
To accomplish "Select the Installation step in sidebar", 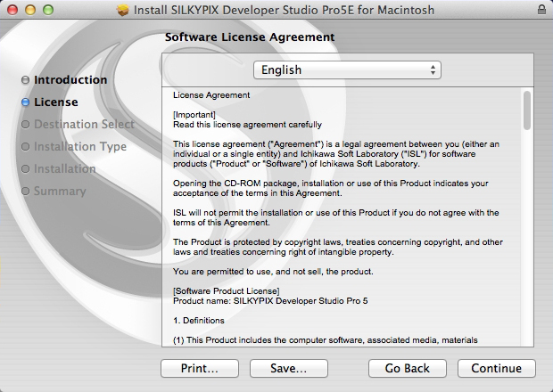I will click(x=64, y=168).
